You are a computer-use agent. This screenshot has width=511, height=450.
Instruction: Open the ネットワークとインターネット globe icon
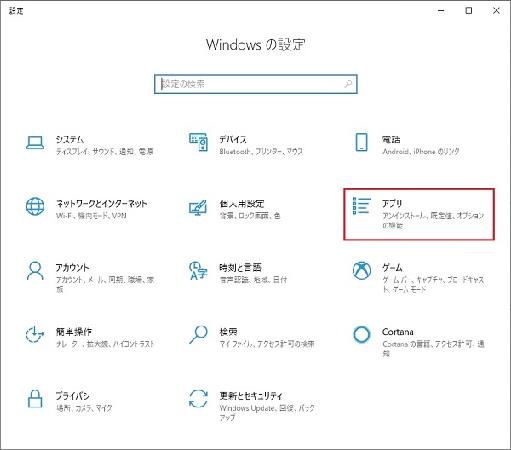[35, 206]
